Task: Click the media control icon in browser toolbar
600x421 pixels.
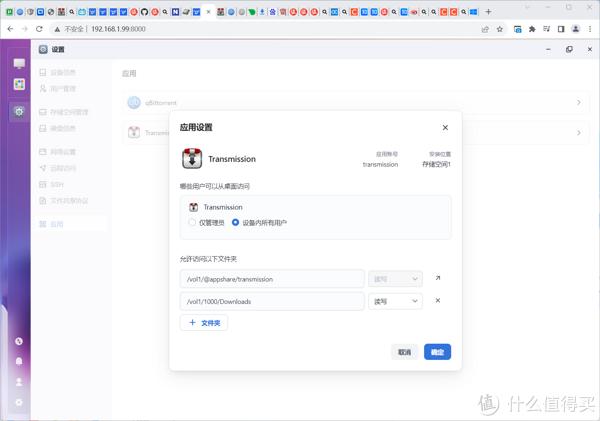Action: click(546, 29)
